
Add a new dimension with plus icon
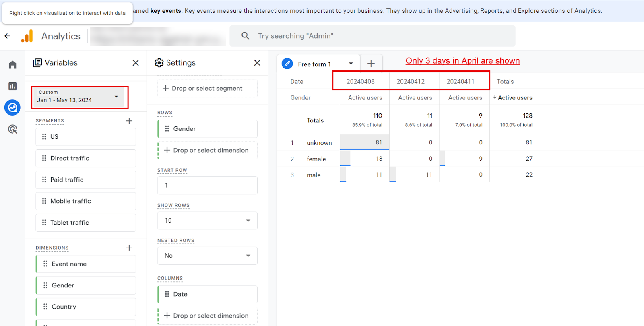tap(129, 248)
